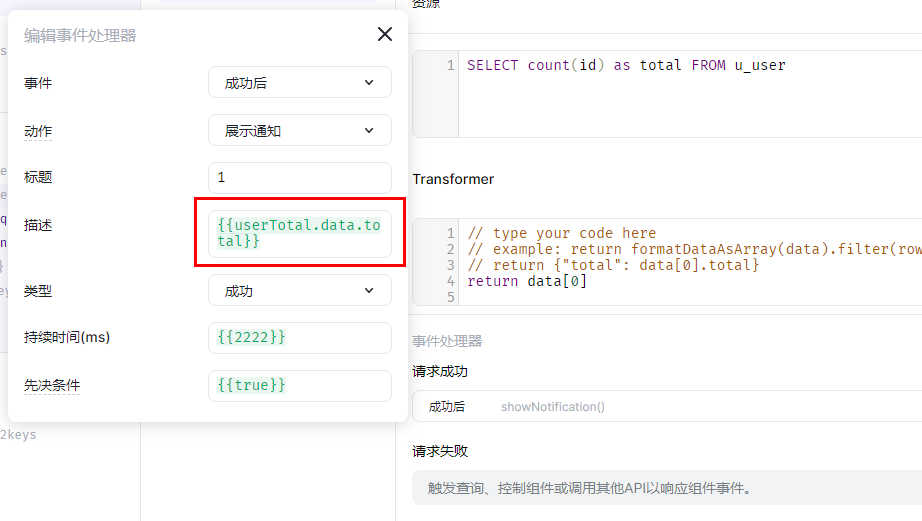Viewport: 922px width, 521px height.
Task: Click Transformer line 3 comment return total
Action: [613, 265]
